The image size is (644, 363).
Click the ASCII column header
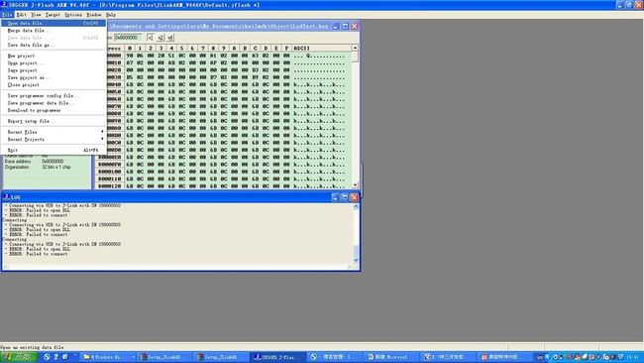[322, 48]
